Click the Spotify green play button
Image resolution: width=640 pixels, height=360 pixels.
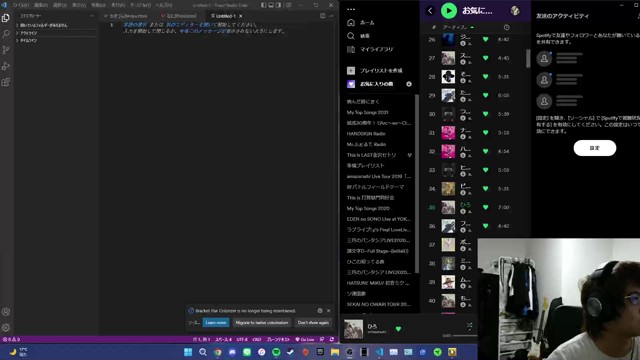(x=449, y=11)
